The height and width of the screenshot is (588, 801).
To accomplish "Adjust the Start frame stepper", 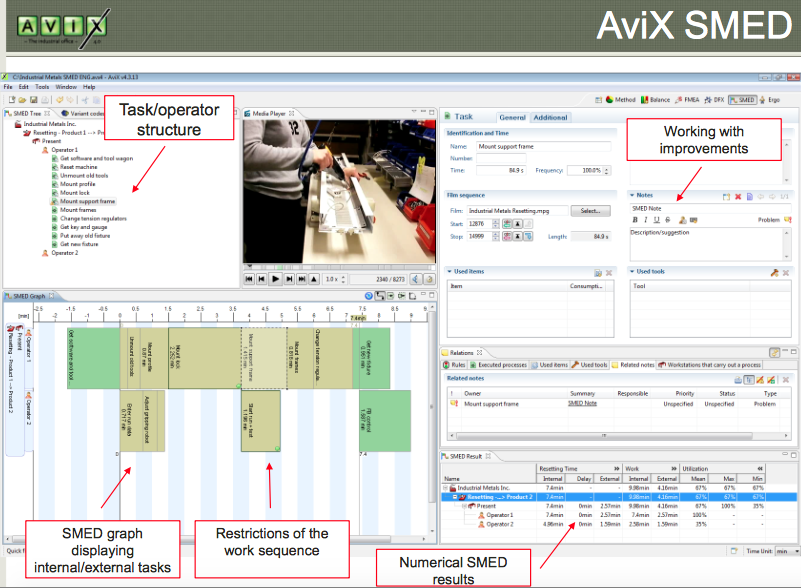I will pyautogui.click(x=496, y=224).
